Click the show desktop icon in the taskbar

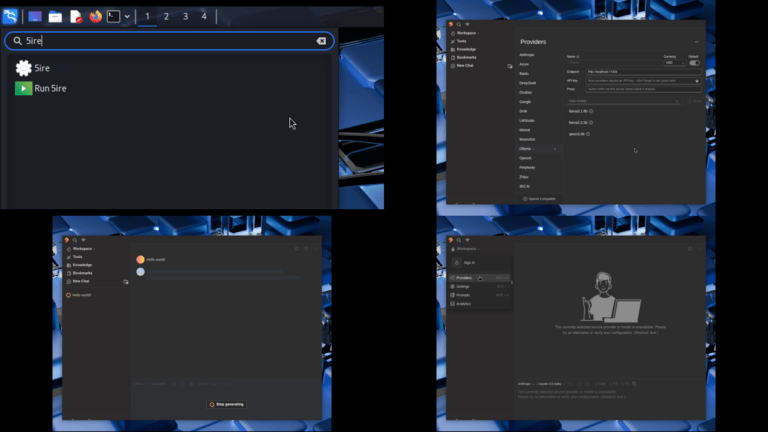pos(35,17)
